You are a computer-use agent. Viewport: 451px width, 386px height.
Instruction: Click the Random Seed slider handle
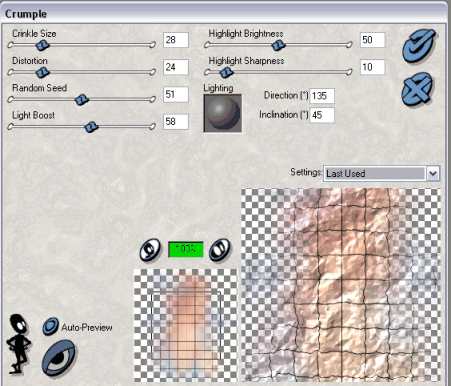pyautogui.click(x=81, y=99)
